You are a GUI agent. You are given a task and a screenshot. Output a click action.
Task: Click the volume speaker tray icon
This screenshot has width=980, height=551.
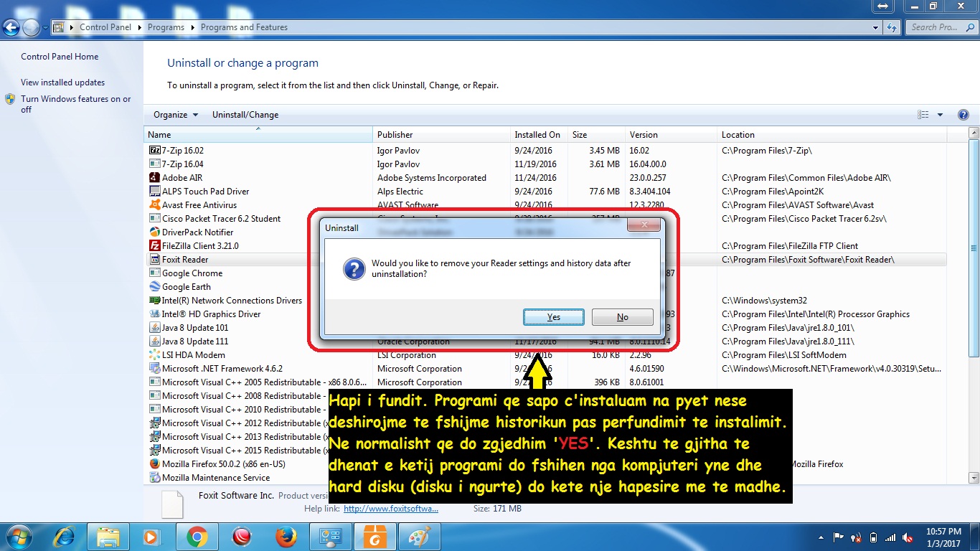[x=908, y=537]
